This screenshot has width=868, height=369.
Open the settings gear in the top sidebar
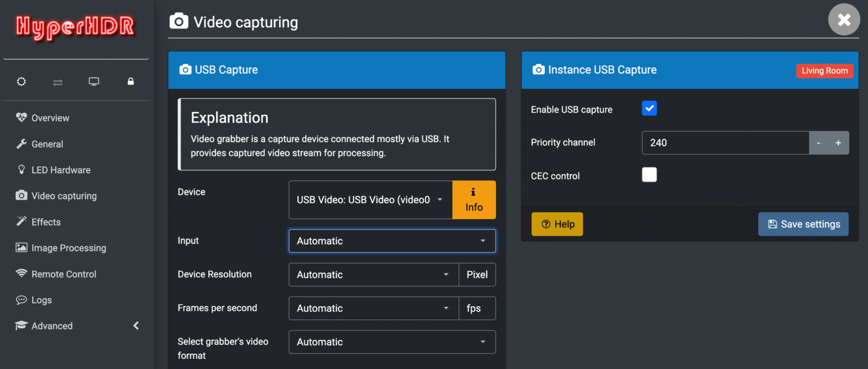click(x=21, y=81)
